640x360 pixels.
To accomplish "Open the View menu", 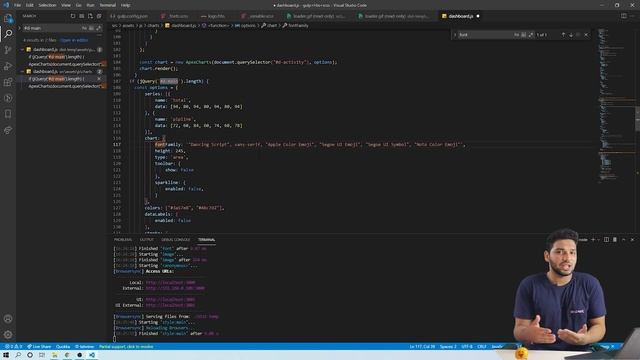I will point(66,5).
